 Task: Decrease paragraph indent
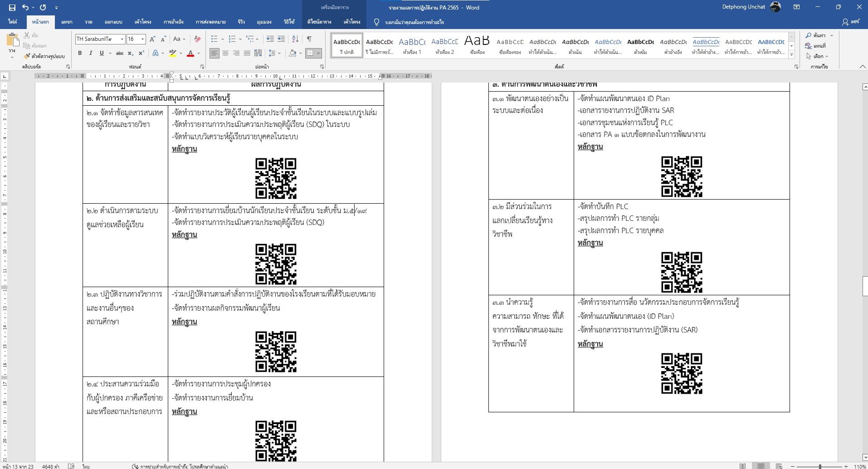click(270, 39)
